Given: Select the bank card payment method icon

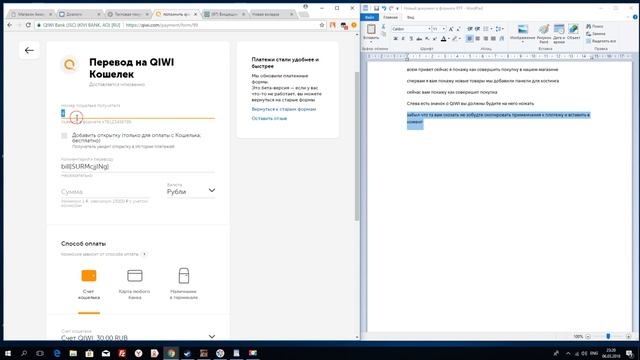Looking at the screenshot, I should (x=135, y=276).
